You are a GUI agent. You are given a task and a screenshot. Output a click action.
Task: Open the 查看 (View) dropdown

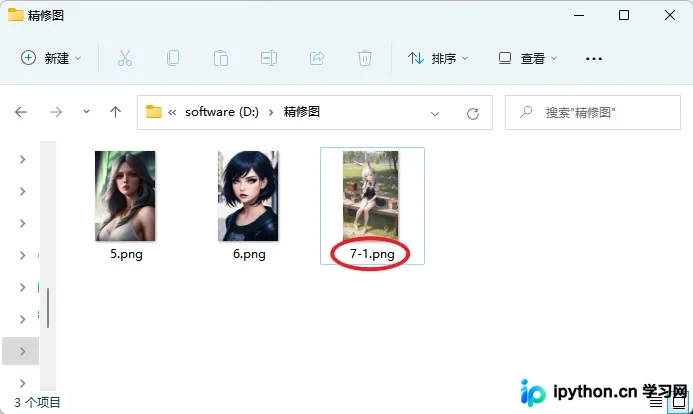tap(527, 58)
